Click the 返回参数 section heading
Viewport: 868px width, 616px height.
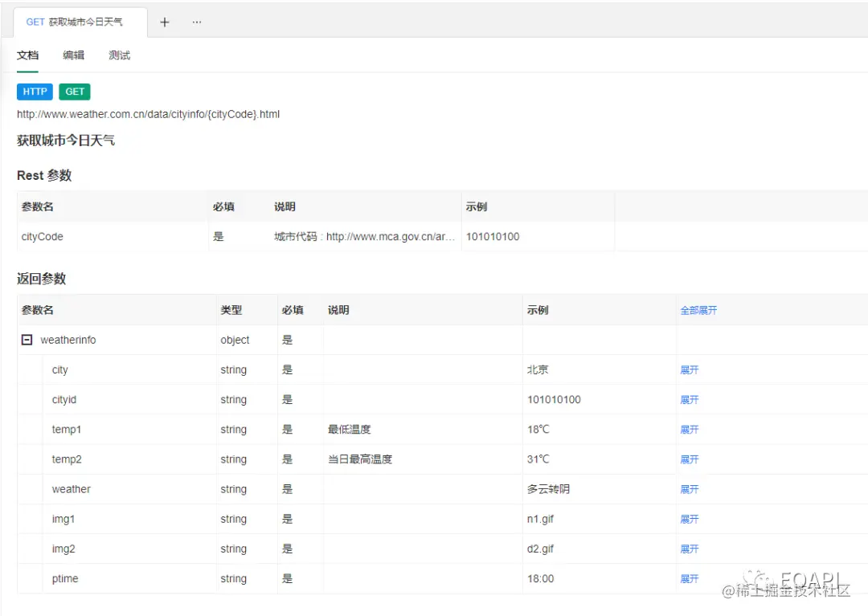(x=42, y=279)
